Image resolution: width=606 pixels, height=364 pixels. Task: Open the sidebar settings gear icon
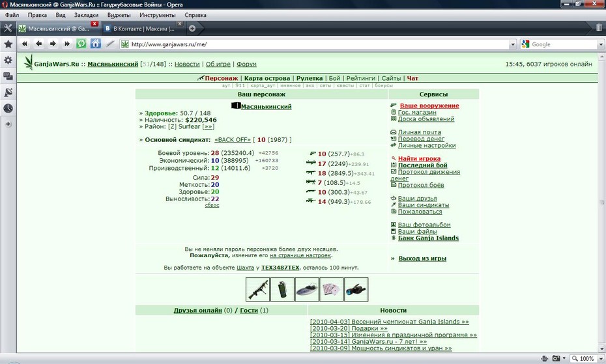[8, 60]
